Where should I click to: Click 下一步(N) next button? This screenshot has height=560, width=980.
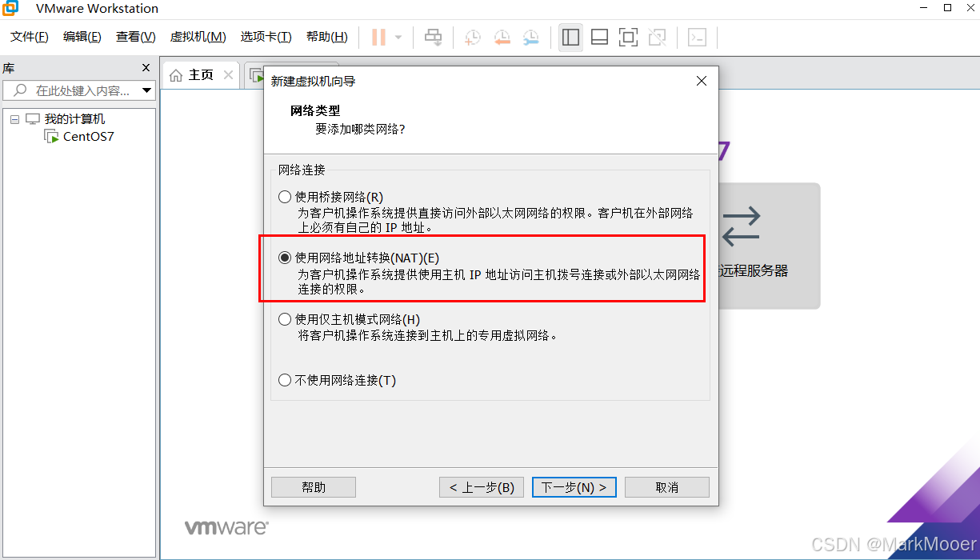pos(574,487)
